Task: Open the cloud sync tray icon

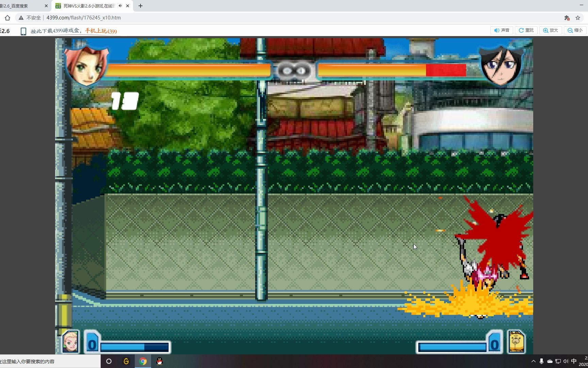Action: pos(550,361)
